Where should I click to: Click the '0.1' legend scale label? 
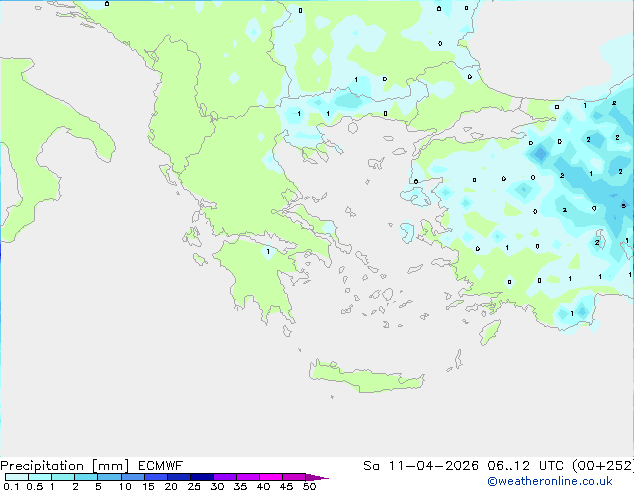tap(11, 486)
